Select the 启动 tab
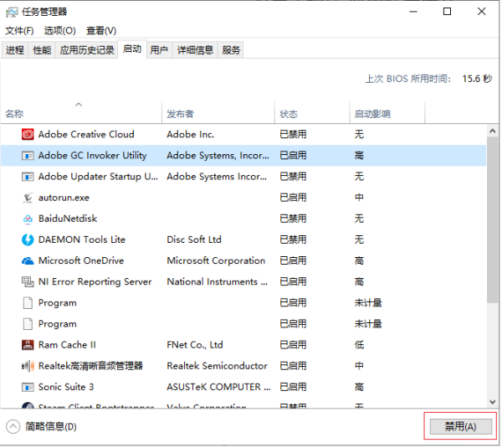This screenshot has width=502, height=448. [132, 49]
